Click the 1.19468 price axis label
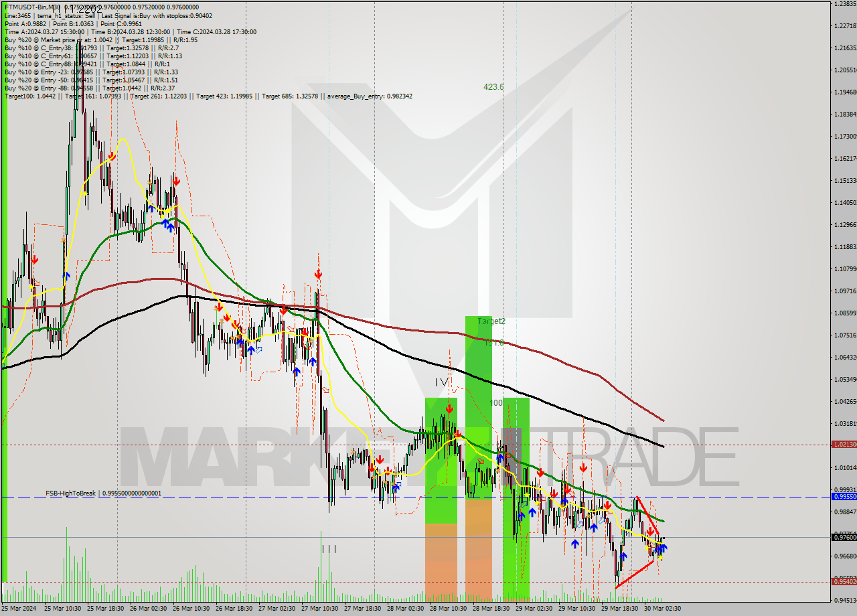 point(845,92)
